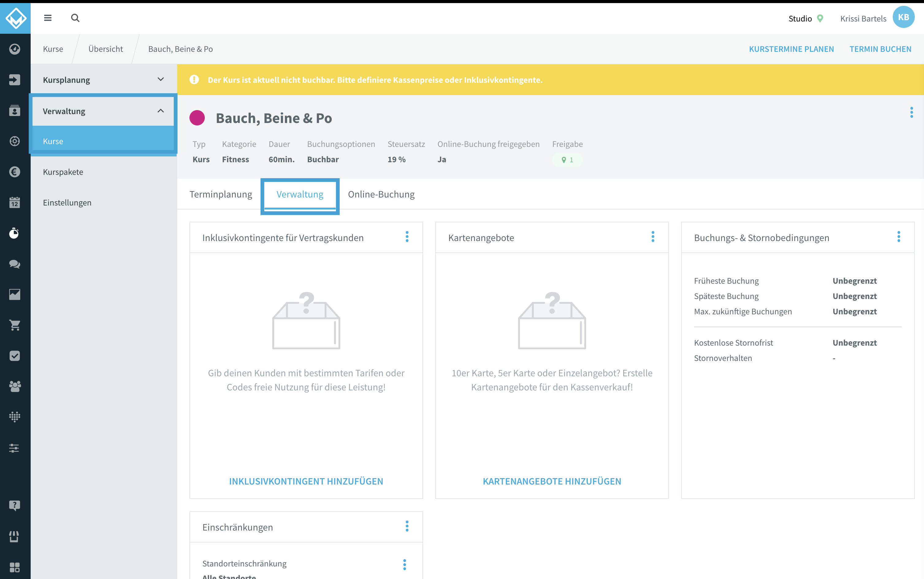This screenshot has height=579, width=924.
Task: Open the chat bubbles icon in sidebar
Action: coord(14,264)
